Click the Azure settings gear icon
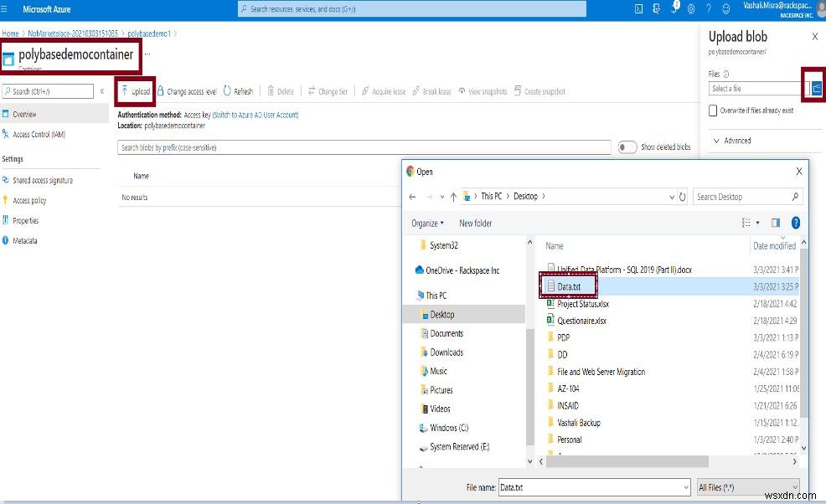This screenshot has width=826, height=504. (x=691, y=9)
